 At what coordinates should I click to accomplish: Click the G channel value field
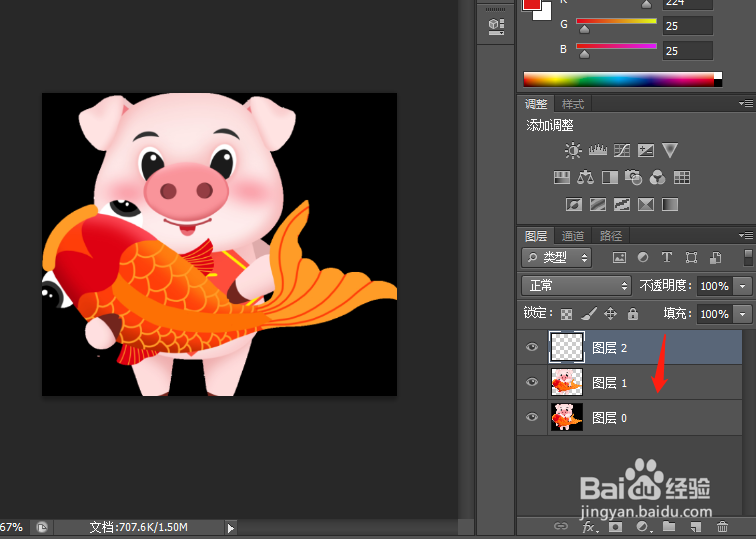pyautogui.click(x=688, y=26)
